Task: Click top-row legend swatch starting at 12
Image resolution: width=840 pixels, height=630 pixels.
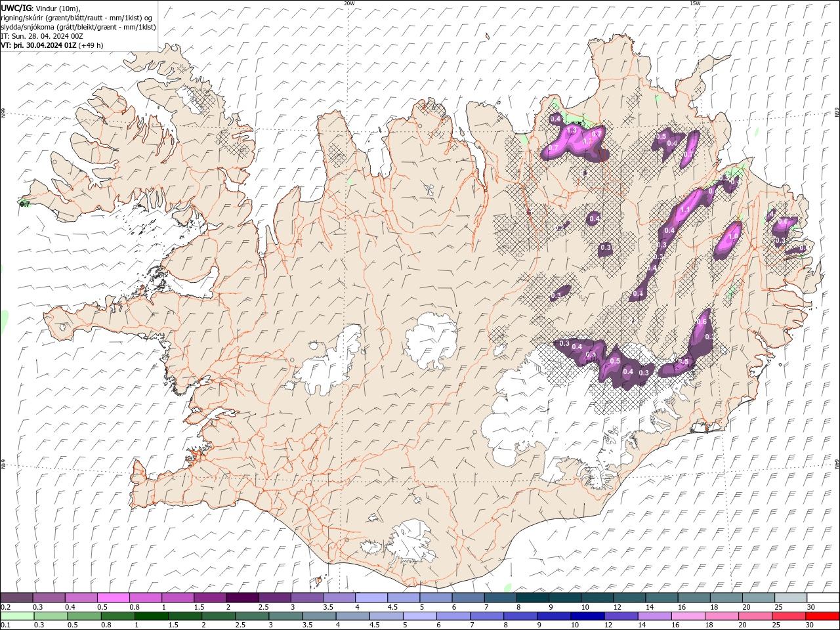Action: (629, 598)
